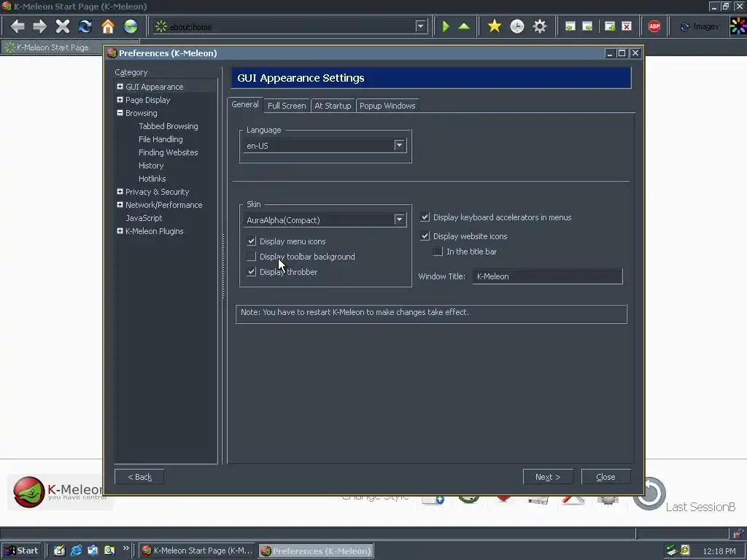Toggle Display keyboard accelerators in menus
The image size is (747, 560).
point(425,217)
